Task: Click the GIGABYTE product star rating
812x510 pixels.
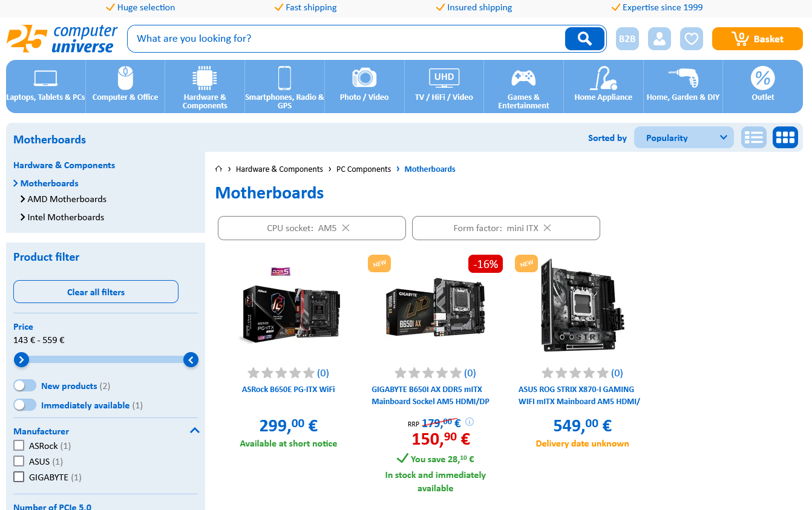Action: (x=428, y=373)
